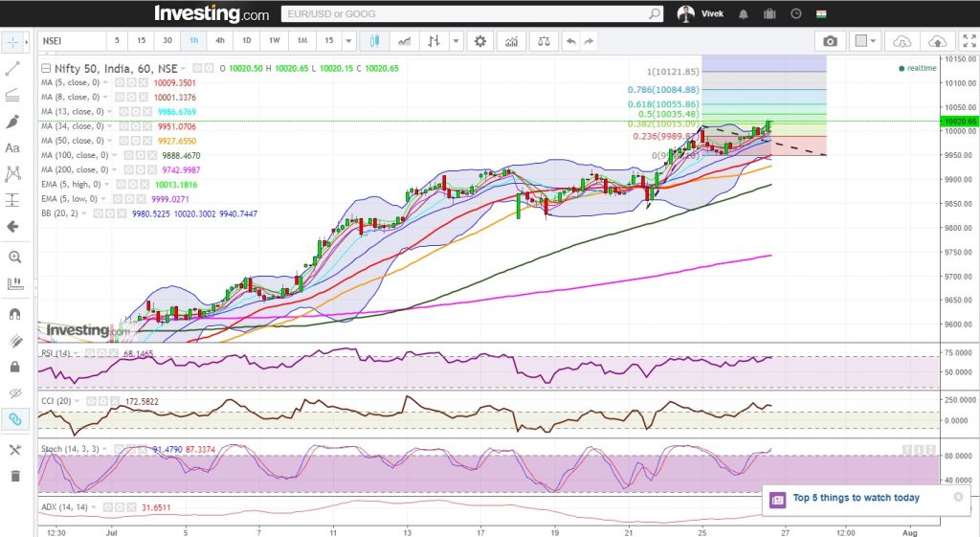The image size is (980, 537).
Task: Open the Vivek user profile
Action: coord(701,13)
